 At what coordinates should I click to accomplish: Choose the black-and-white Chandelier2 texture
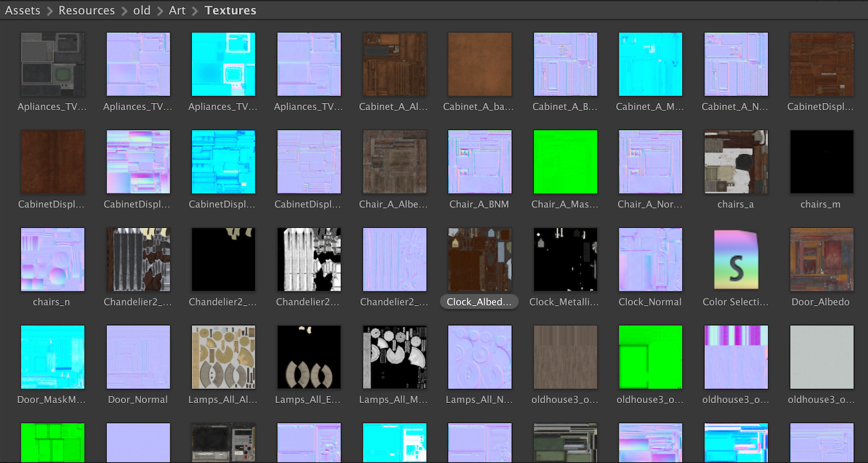pos(309,260)
